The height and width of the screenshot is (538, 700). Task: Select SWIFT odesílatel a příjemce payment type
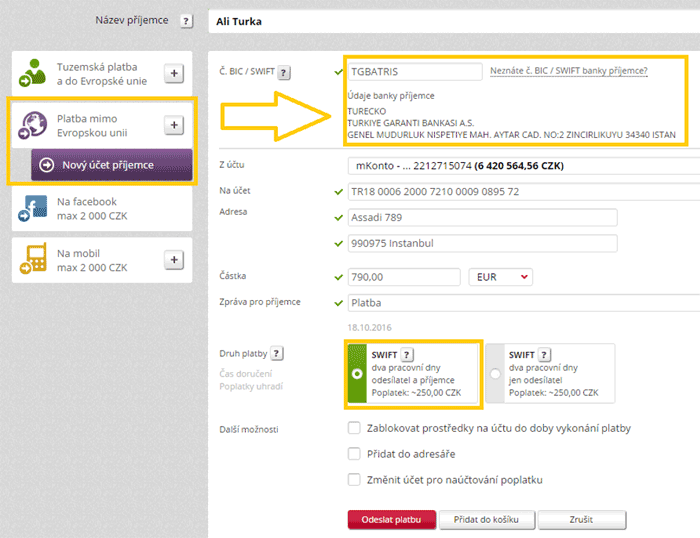click(413, 374)
